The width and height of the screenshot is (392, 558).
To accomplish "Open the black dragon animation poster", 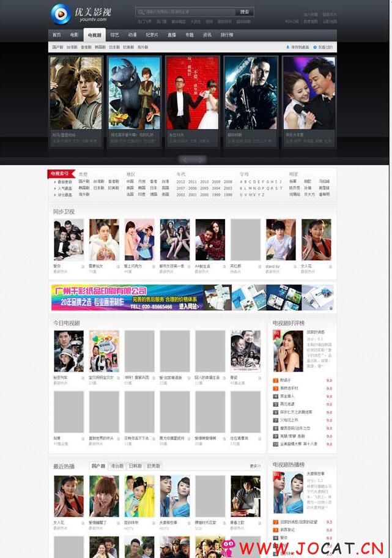I will (134, 93).
